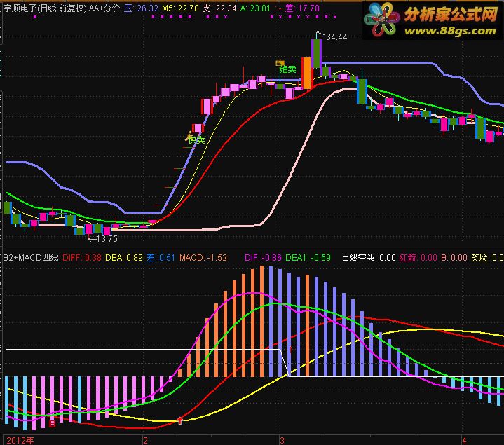Click the 2012年 date axis label
The height and width of the screenshot is (445, 504).
[x=20, y=441]
